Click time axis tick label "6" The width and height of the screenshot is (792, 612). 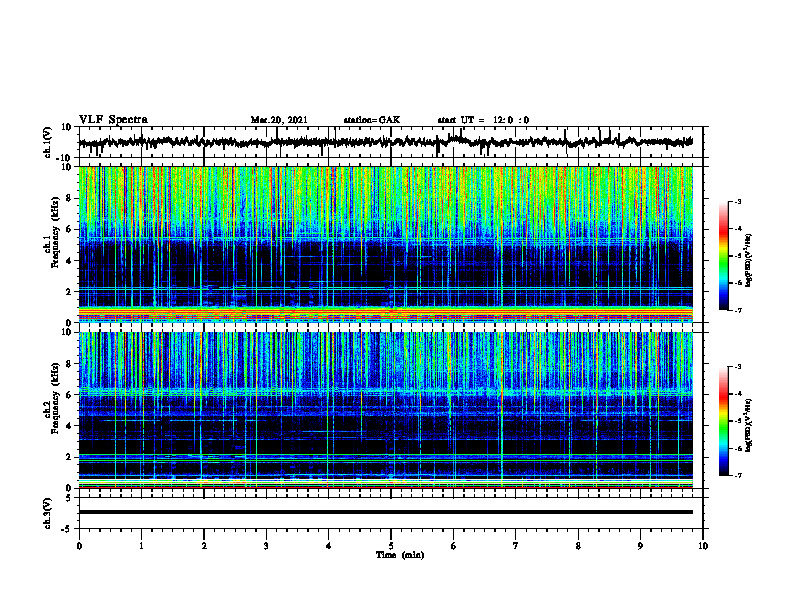pos(454,546)
